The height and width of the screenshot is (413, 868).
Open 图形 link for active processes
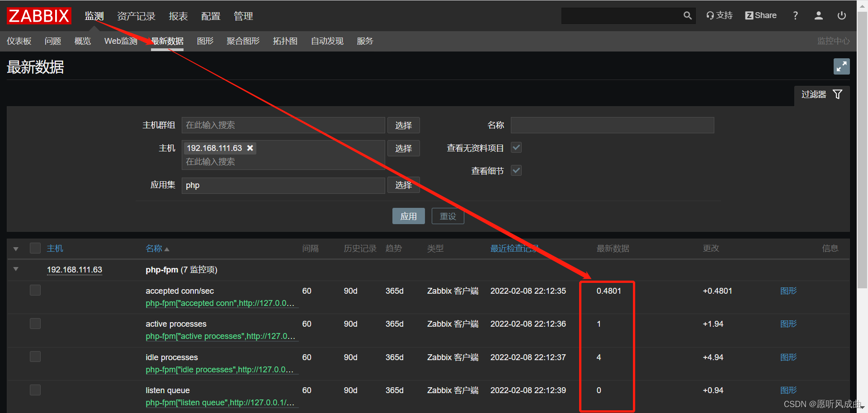788,324
